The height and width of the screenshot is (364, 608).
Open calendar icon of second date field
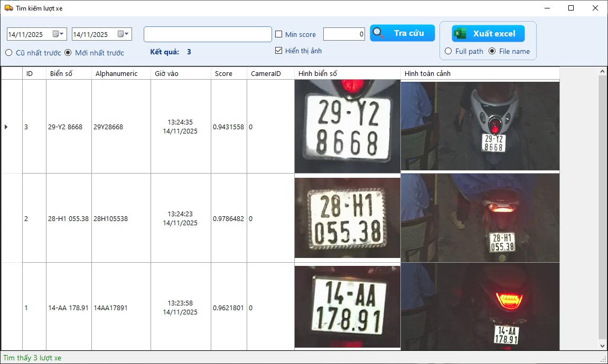[x=123, y=34]
